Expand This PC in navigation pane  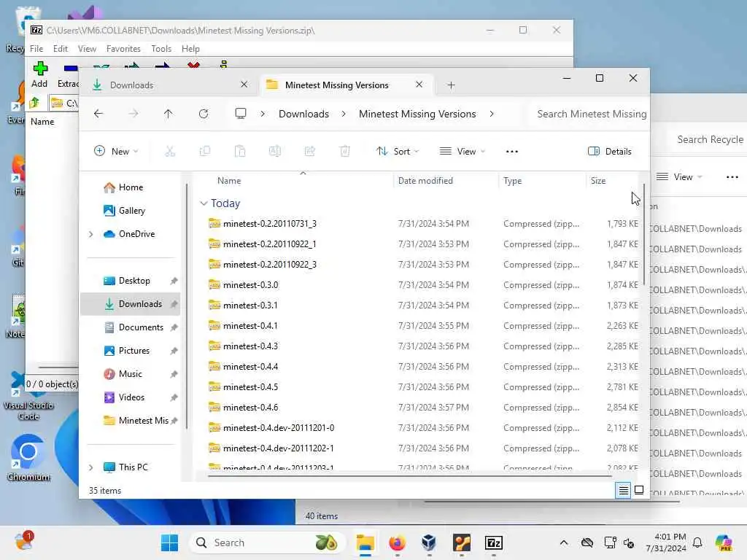[x=91, y=467]
